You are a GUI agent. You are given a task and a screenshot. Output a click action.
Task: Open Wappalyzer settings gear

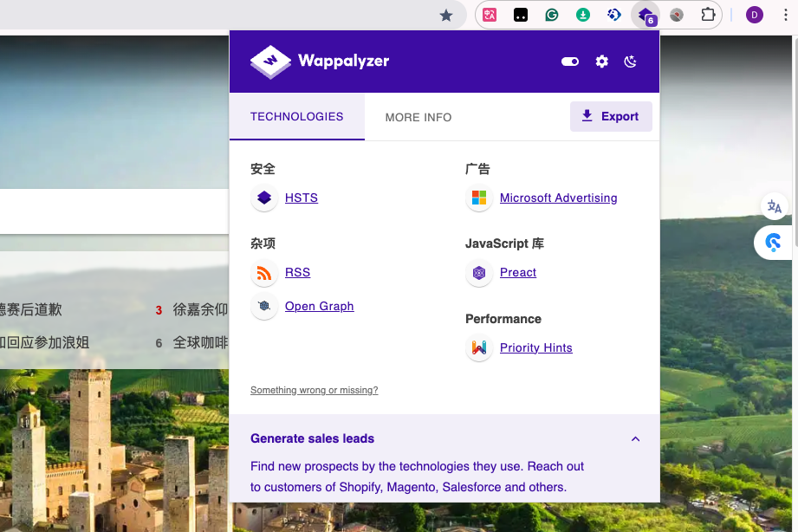pyautogui.click(x=602, y=62)
